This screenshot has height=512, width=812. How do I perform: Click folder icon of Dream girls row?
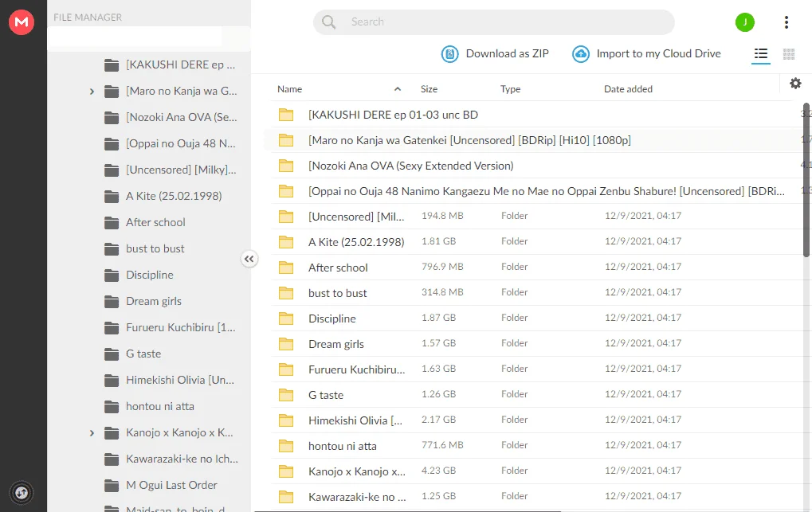click(x=286, y=344)
